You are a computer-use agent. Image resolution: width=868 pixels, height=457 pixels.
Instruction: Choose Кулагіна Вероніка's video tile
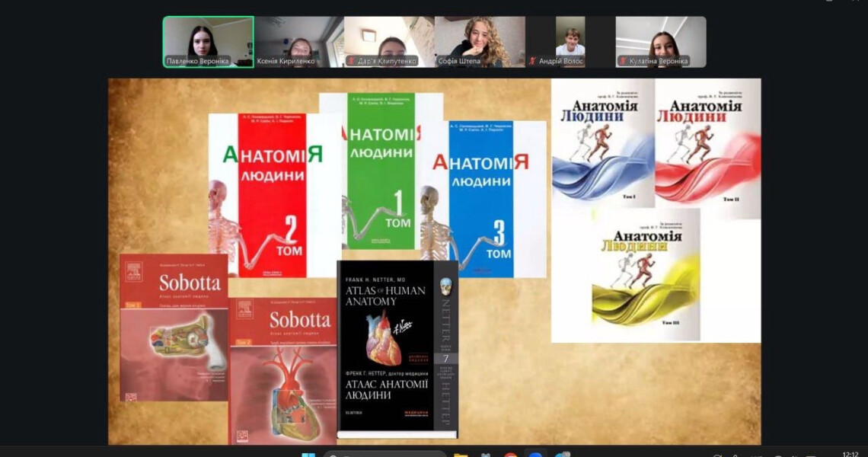(661, 42)
